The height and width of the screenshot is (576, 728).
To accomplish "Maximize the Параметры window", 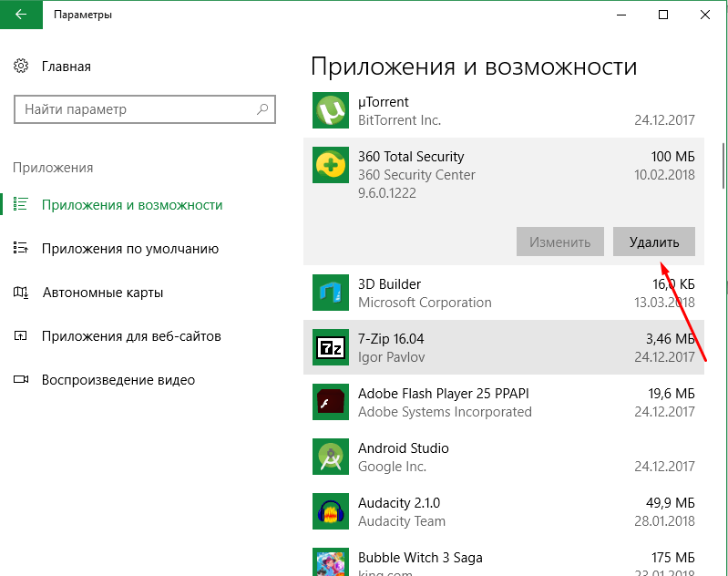I will 663,15.
